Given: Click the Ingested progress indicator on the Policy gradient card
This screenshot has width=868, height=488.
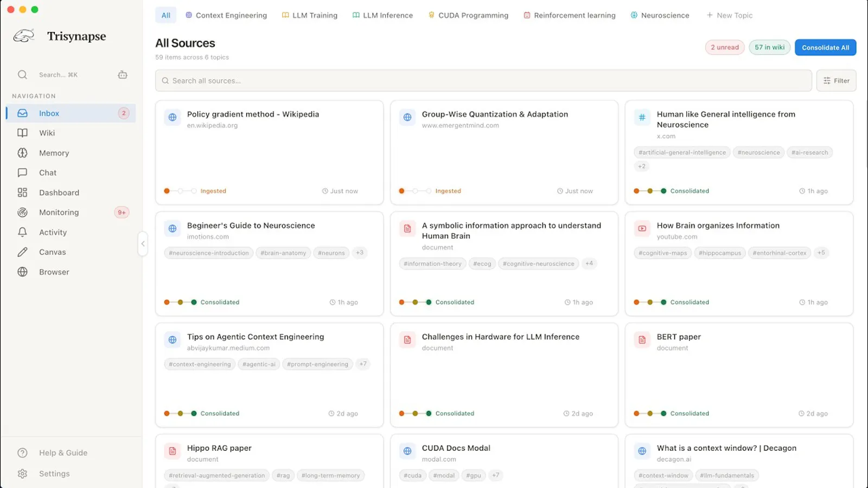Looking at the screenshot, I should click(195, 191).
